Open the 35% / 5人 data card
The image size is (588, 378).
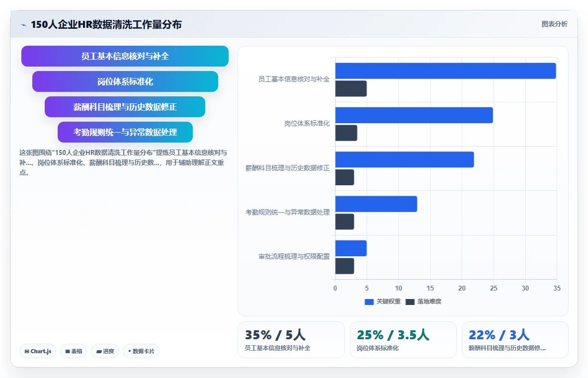click(x=291, y=340)
